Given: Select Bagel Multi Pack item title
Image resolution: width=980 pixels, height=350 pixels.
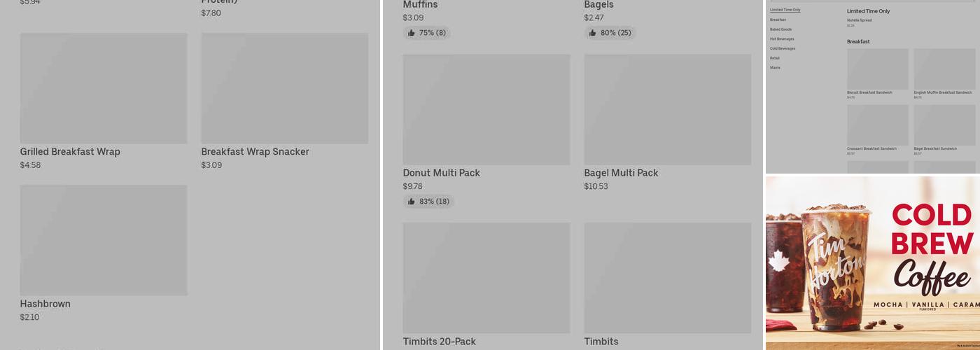Looking at the screenshot, I should (x=621, y=173).
